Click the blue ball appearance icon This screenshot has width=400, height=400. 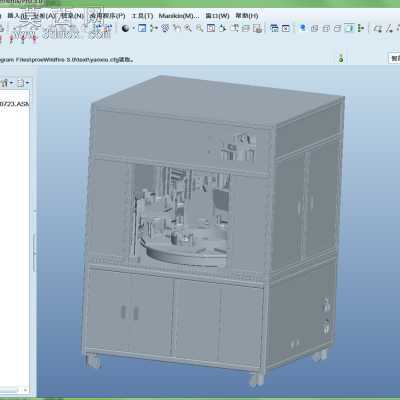pos(303,28)
